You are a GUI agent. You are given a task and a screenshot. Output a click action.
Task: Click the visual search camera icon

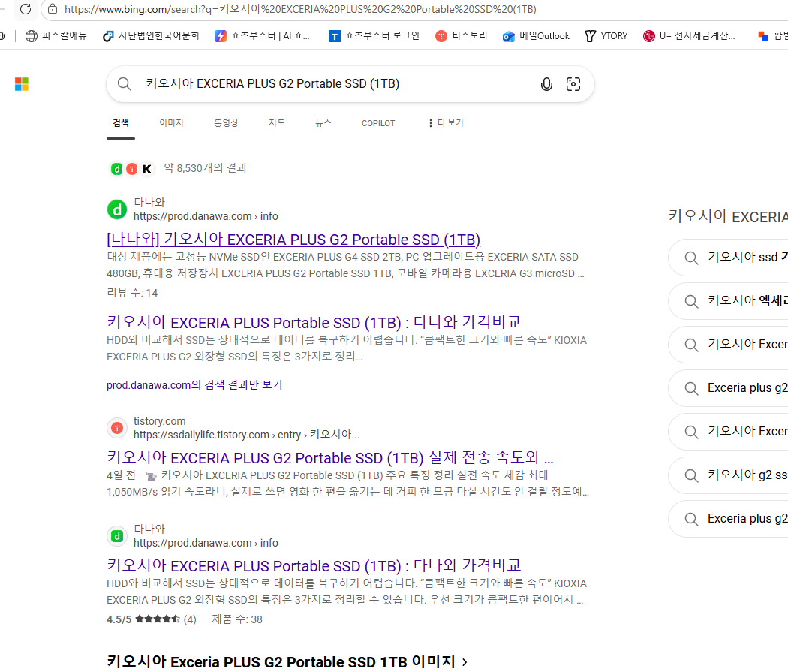coord(573,84)
